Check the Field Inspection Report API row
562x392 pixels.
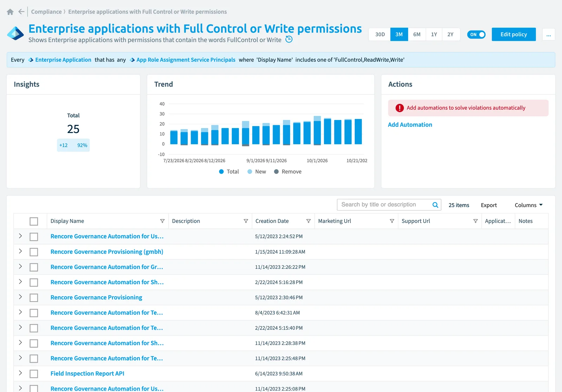[34, 374]
